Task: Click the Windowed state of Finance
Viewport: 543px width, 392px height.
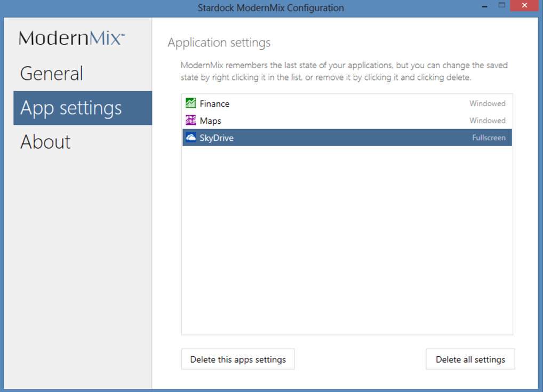Action: (x=487, y=103)
